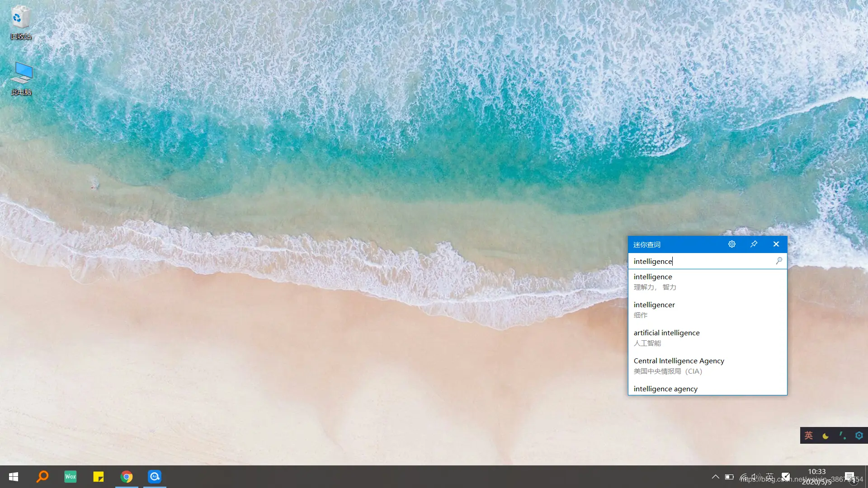Open the mini lookup settings gear

click(x=732, y=244)
